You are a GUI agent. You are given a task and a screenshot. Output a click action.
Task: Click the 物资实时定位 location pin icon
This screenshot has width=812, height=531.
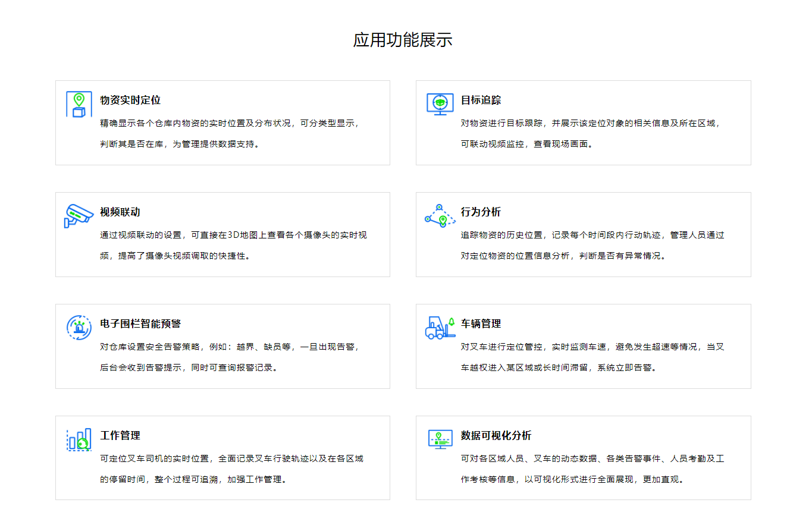[79, 105]
